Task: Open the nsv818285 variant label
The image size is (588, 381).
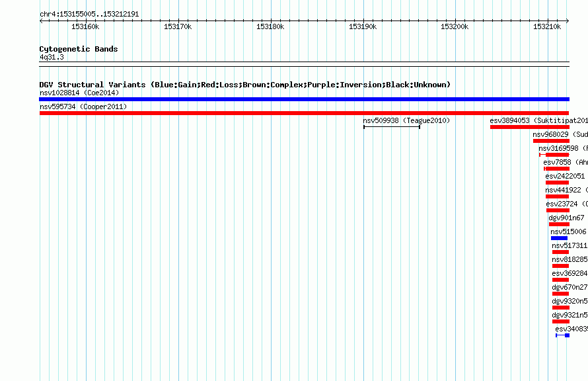Action: click(x=570, y=259)
